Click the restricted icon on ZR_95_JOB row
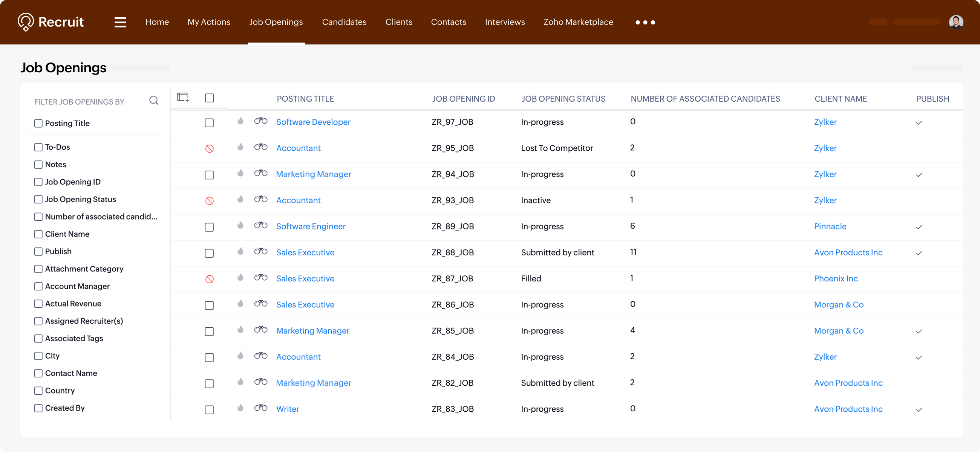Screen dimensions: 980x452 coord(209,149)
